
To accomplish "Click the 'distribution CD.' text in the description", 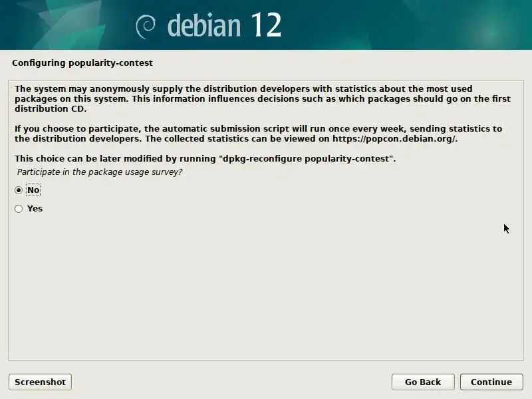I will (51, 109).
